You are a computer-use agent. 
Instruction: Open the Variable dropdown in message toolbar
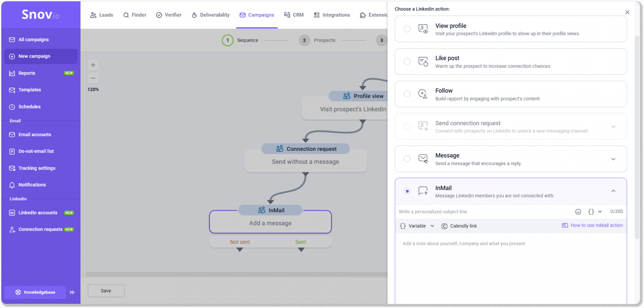(x=417, y=226)
